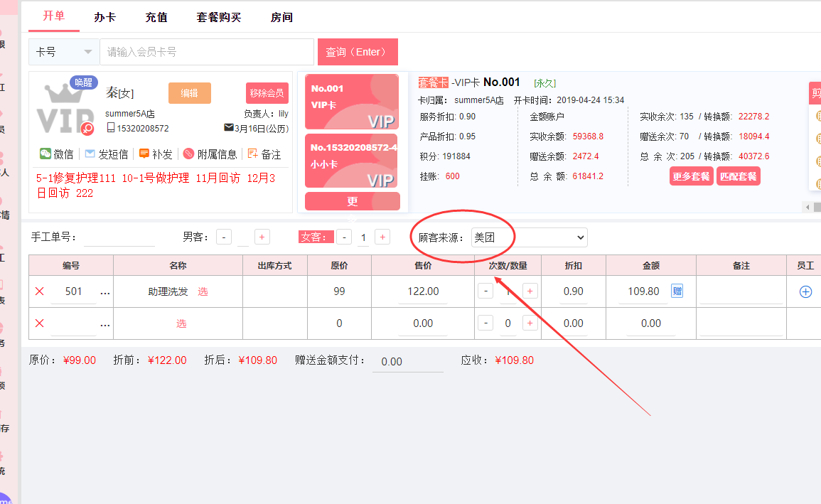Click the orange 编辑 button

coord(190,93)
